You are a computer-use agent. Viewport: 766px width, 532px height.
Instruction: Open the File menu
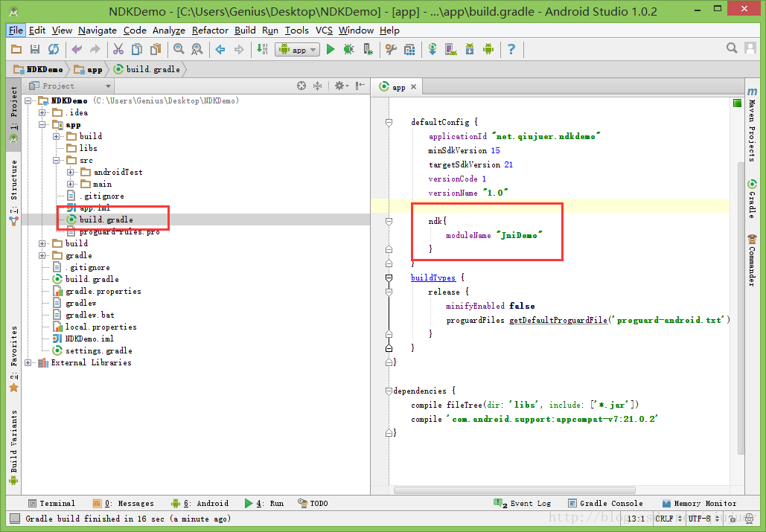16,31
